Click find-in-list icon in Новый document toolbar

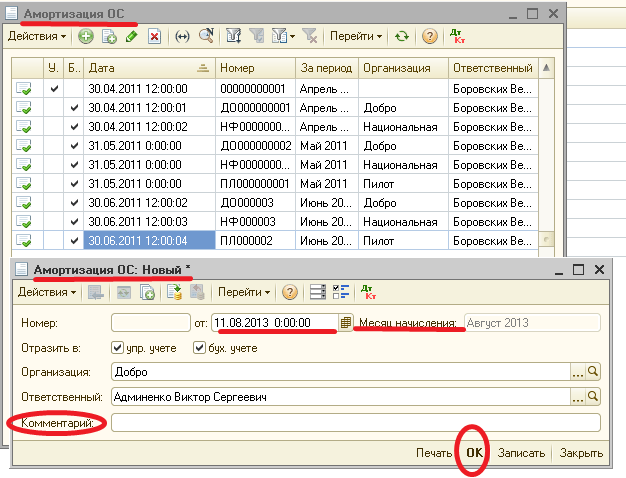[x=96, y=292]
